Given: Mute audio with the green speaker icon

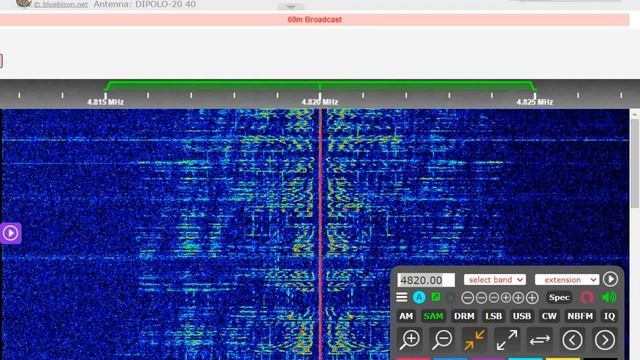Looking at the screenshot, I should click(x=609, y=297).
